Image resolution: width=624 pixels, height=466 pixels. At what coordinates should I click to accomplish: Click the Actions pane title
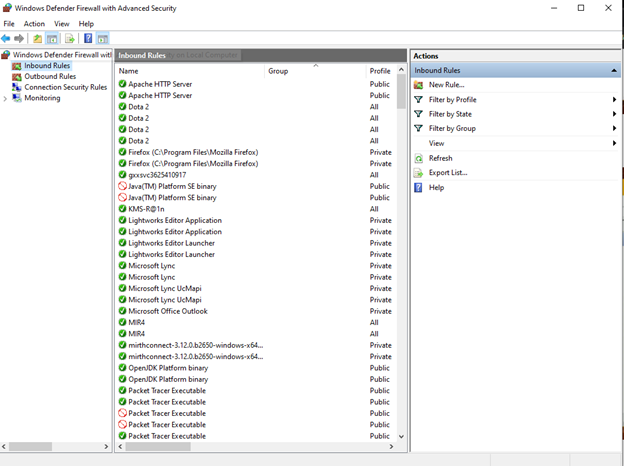tap(425, 56)
